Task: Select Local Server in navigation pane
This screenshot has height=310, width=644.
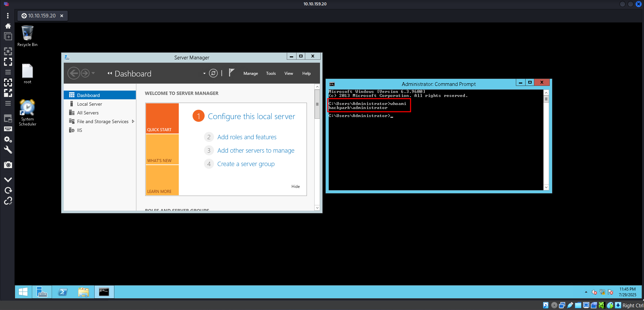Action: (90, 104)
